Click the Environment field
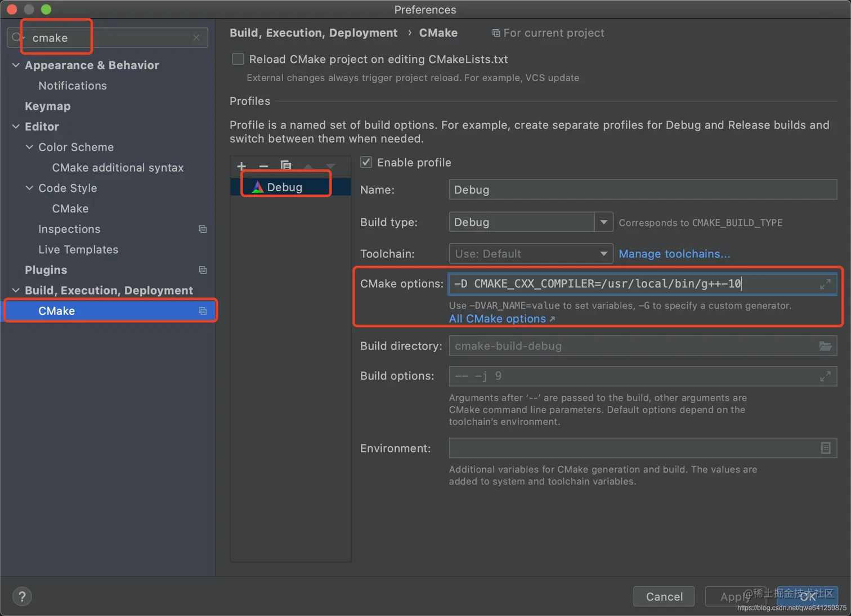 click(643, 448)
